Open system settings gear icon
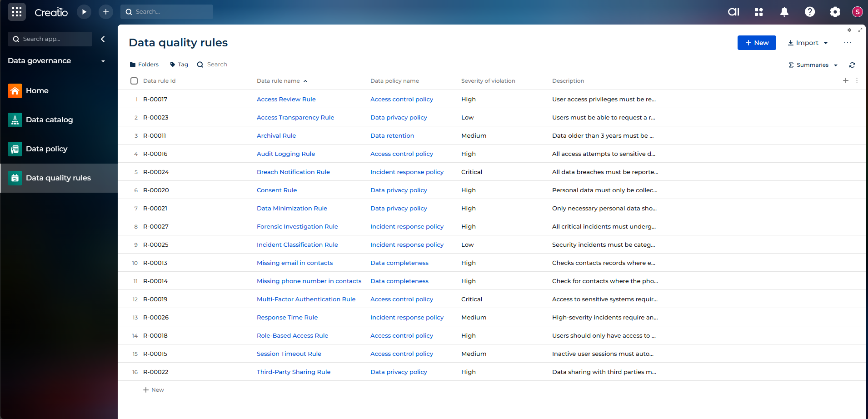The height and width of the screenshot is (419, 868). [835, 12]
